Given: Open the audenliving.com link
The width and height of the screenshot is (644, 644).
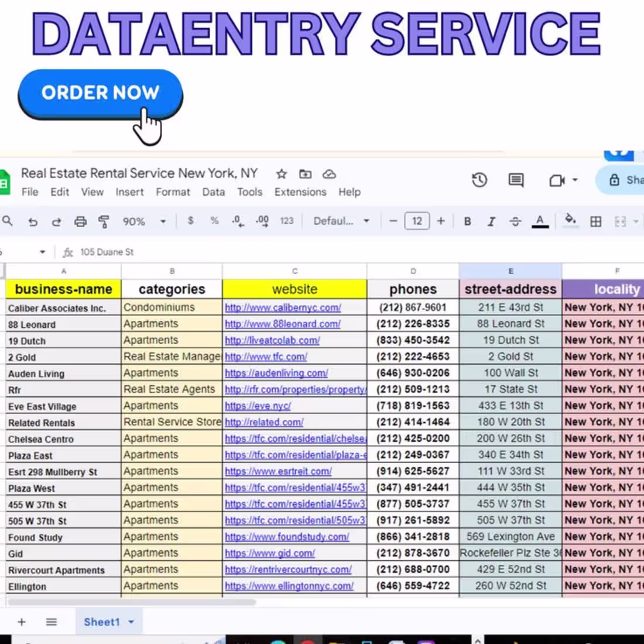Looking at the screenshot, I should point(276,373).
